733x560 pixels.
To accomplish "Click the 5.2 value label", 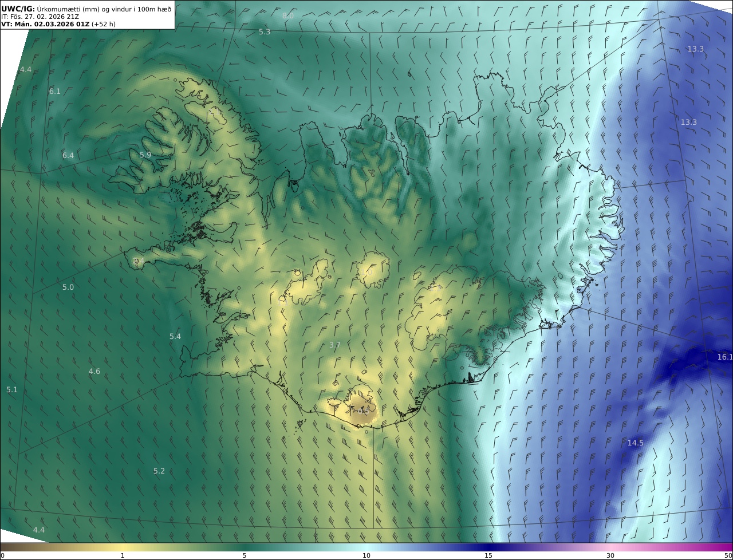I will (159, 471).
